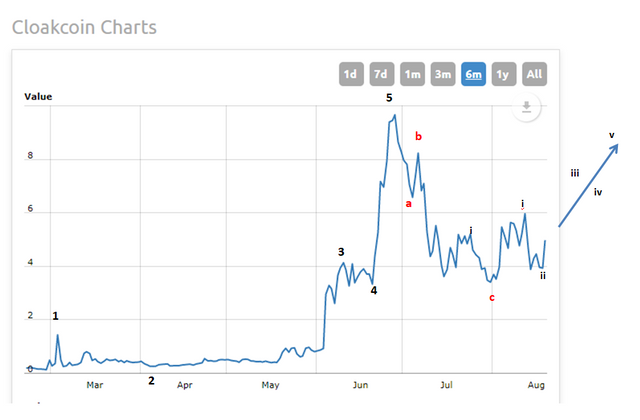Click the wave 3 label
Image resolution: width=640 pixels, height=420 pixels.
[x=341, y=252]
